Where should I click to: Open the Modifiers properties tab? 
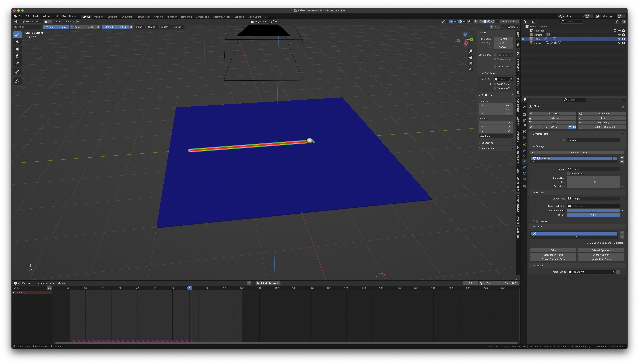tap(524, 150)
